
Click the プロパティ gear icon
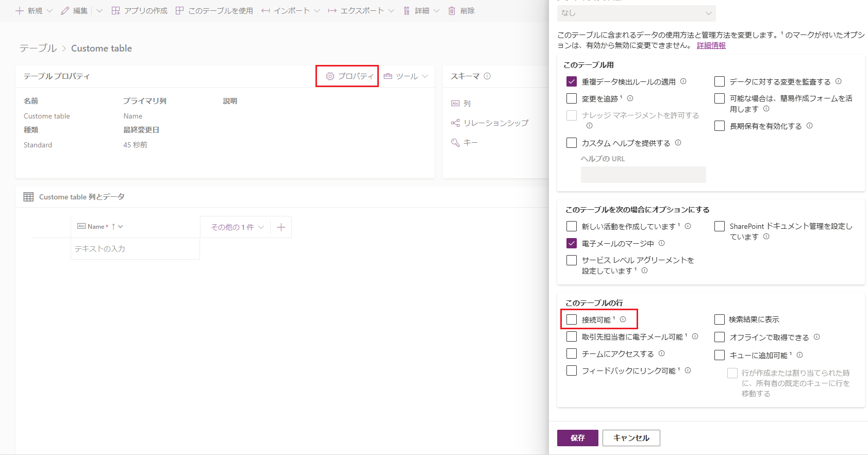click(x=330, y=76)
